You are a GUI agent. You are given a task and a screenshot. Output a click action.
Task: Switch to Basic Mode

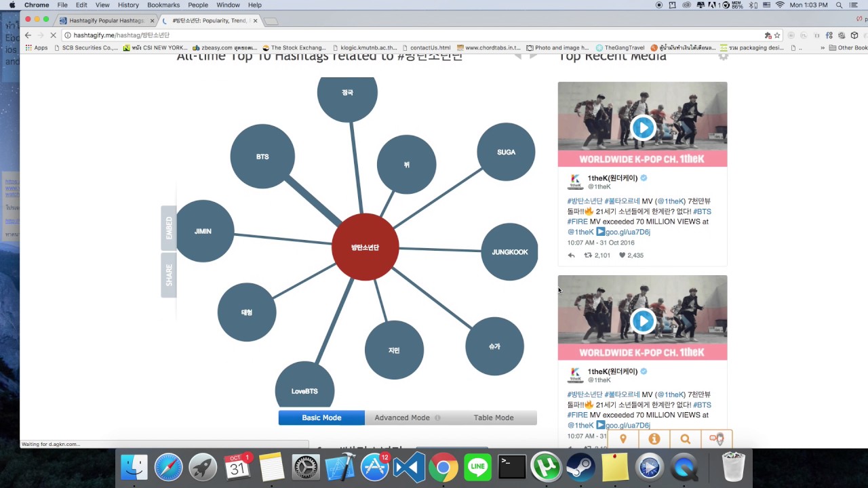tap(321, 418)
